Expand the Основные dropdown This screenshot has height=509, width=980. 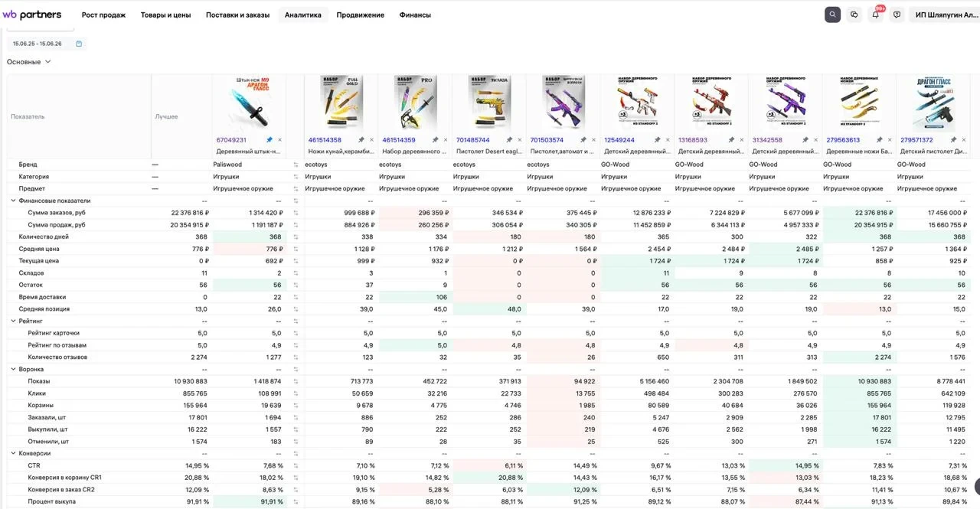click(x=29, y=62)
